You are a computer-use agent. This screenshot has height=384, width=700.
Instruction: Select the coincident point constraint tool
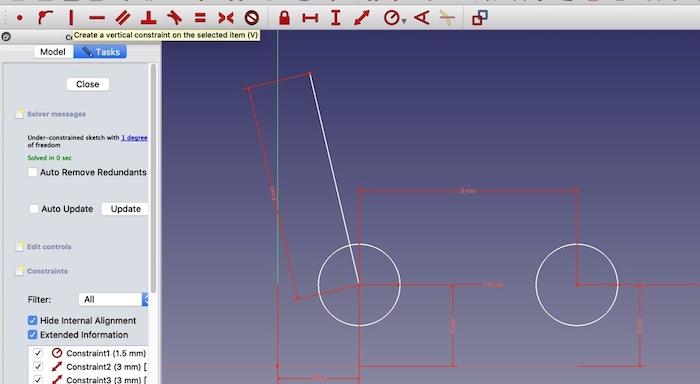(20, 18)
